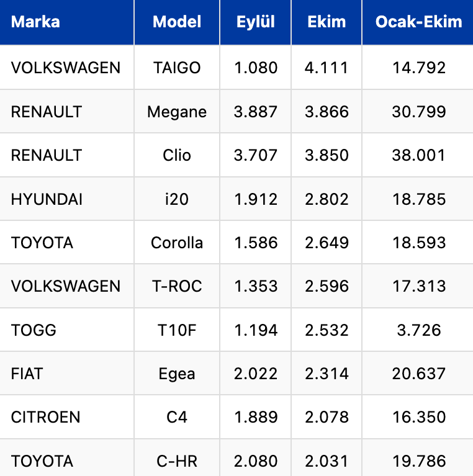Select the Corolla model cell
Screen dimensions: 473x476
click(x=177, y=243)
